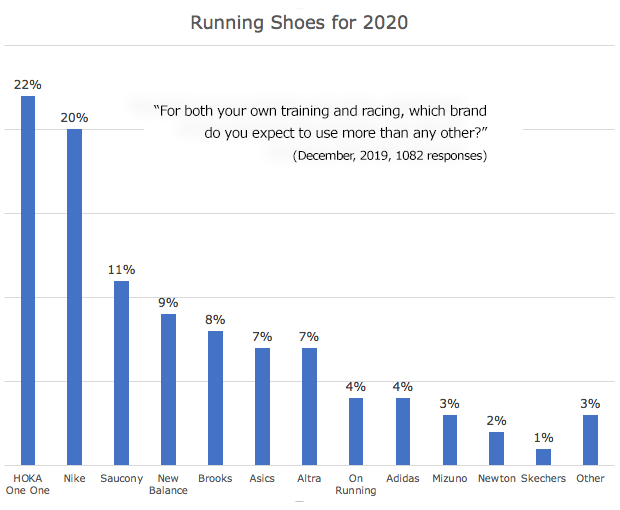Click the Asics bar
The image size is (620, 510).
coord(262,406)
